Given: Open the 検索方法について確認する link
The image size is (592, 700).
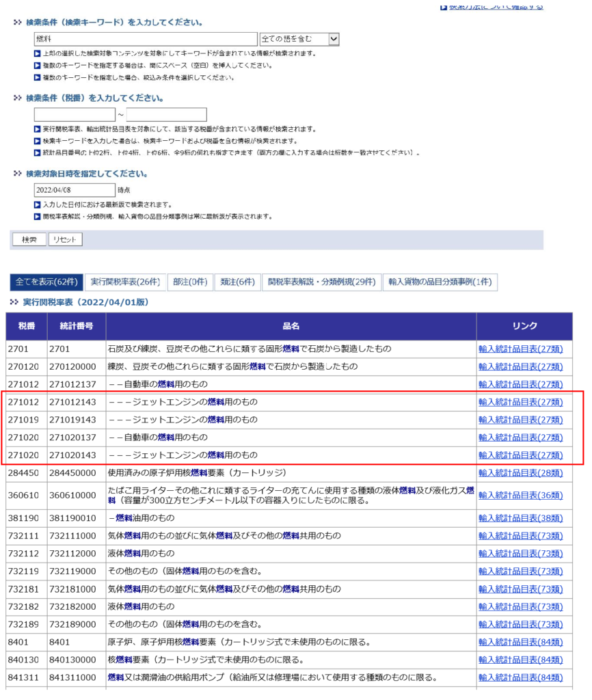Looking at the screenshot, I should click(x=496, y=6).
